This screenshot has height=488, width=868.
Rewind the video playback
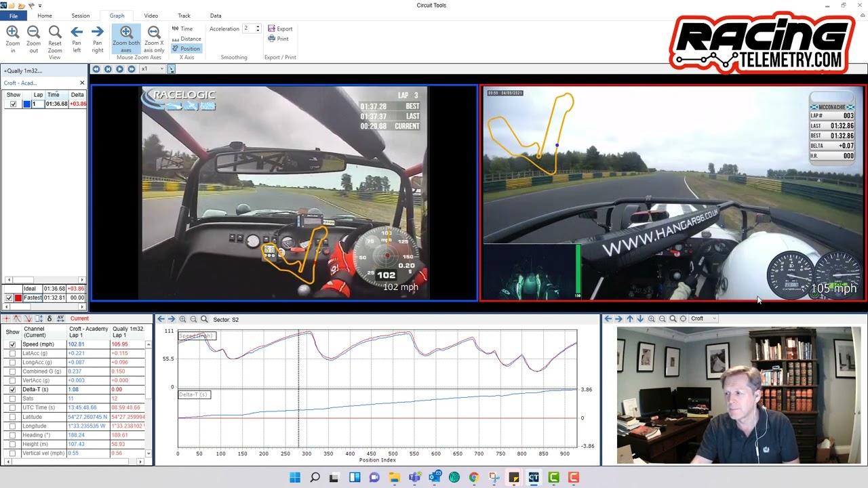[x=96, y=69]
